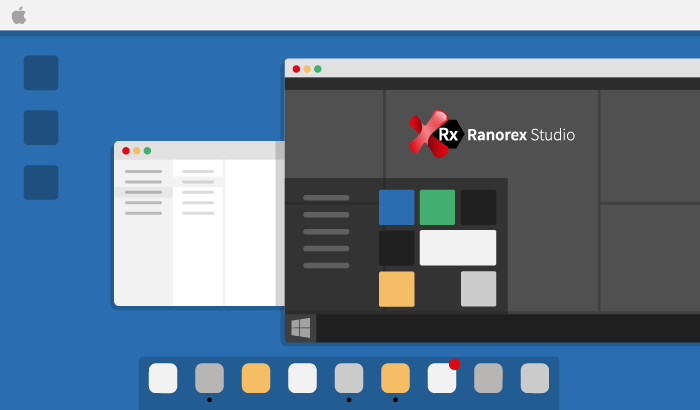
Task: Maximize the Ranorex Studio window via green button
Action: tap(317, 69)
